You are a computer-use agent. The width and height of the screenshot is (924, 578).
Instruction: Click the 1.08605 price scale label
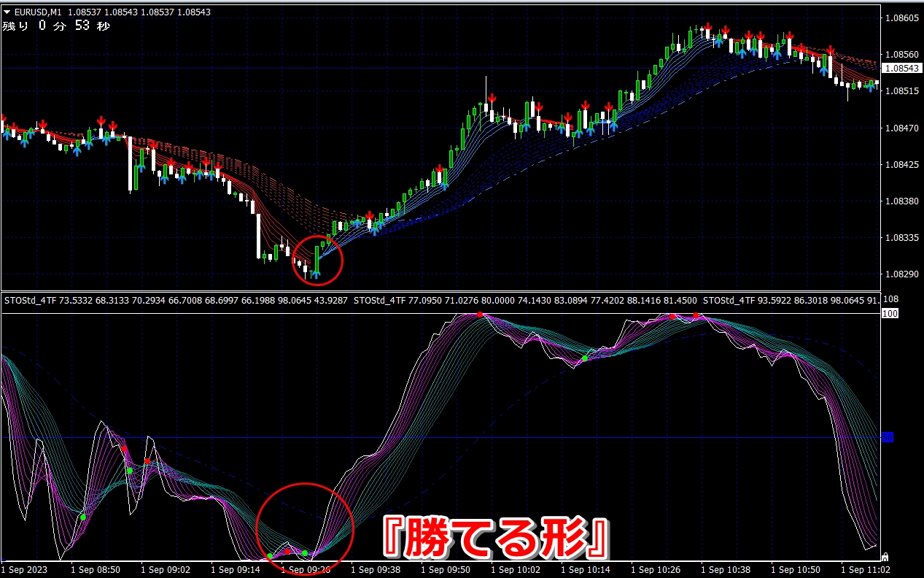[903, 18]
